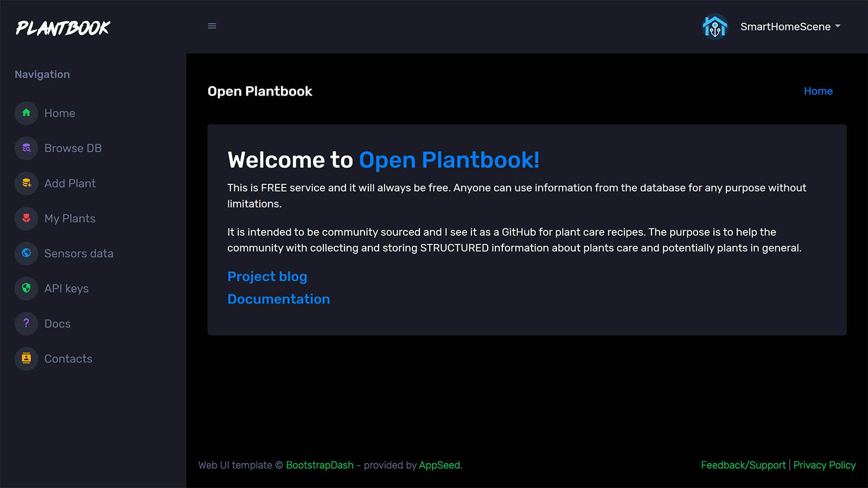Expand the SmartHomeScene user dropdown

pos(790,27)
